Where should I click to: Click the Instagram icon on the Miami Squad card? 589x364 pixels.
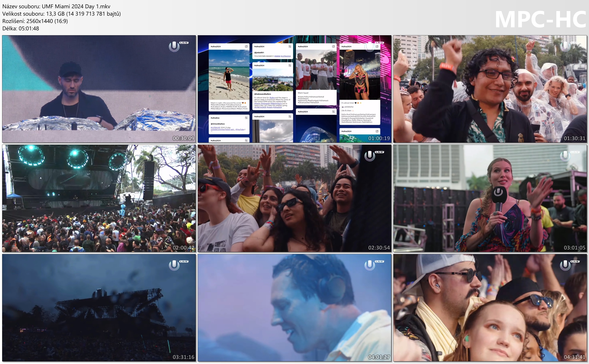click(x=333, y=46)
